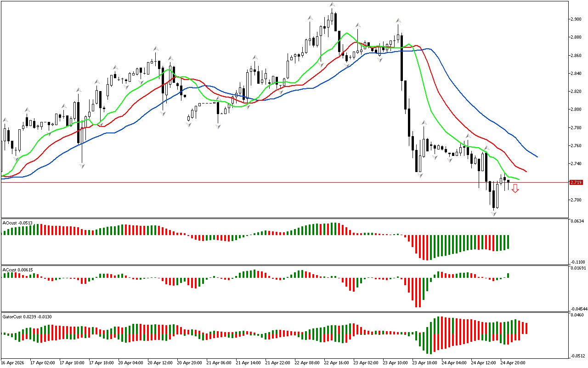Click the 0.0634 value on the AOcust scale
This screenshot has width=588, height=368.
[577, 221]
